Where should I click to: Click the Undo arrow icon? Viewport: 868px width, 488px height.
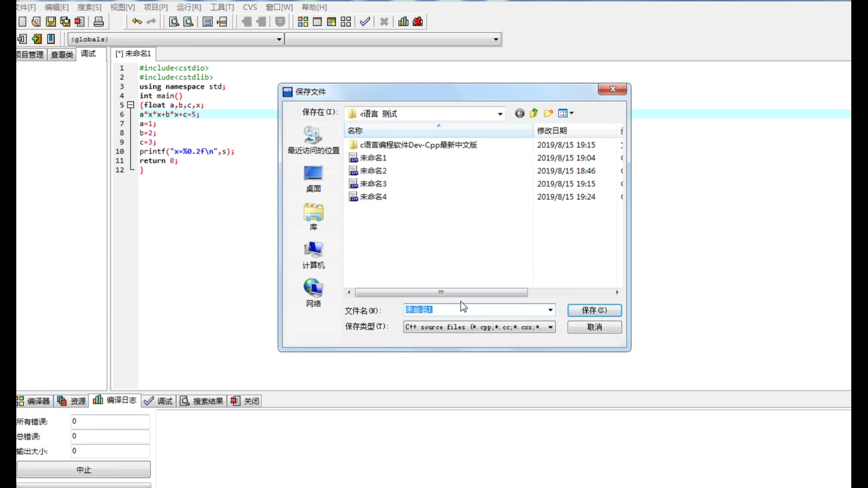(137, 22)
